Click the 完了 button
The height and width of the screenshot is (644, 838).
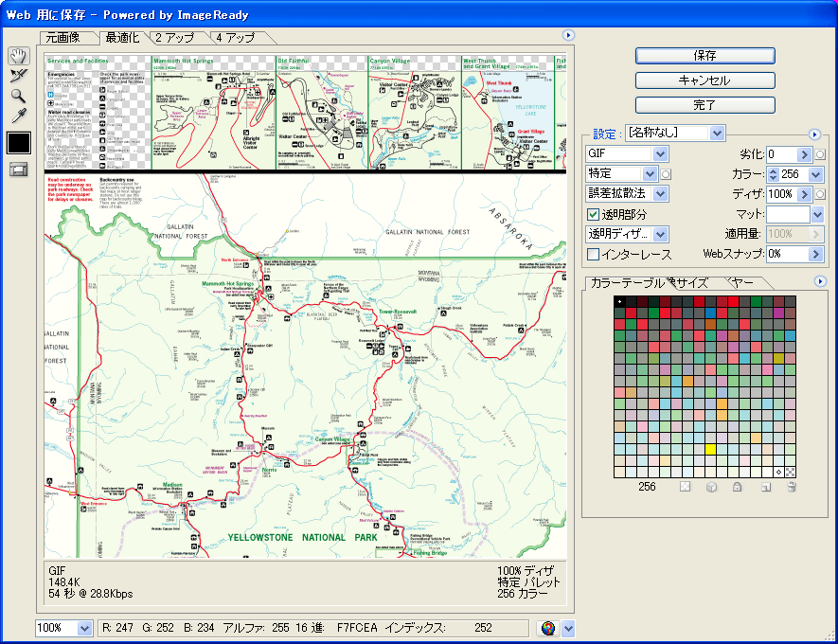(704, 105)
